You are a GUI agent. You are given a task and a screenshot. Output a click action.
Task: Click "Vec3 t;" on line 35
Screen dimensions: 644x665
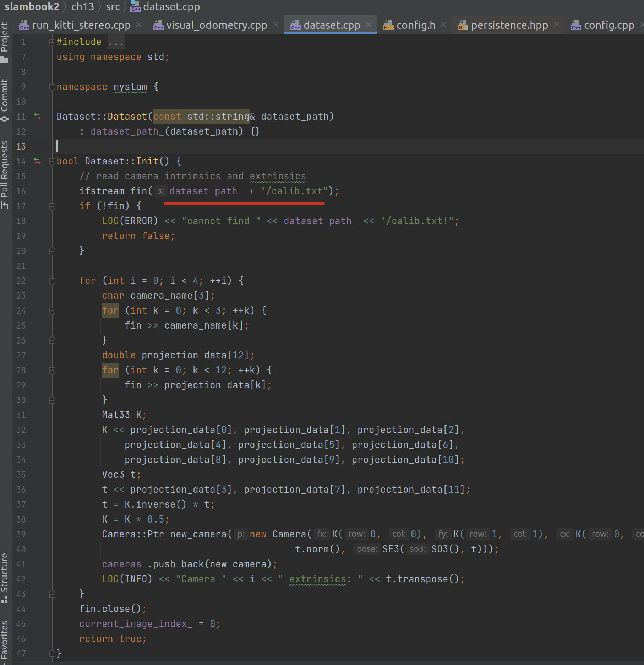121,475
